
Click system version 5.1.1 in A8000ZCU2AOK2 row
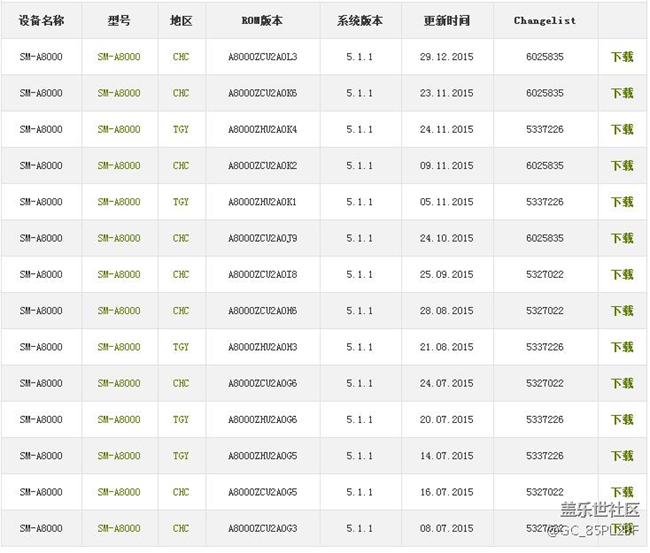click(359, 165)
